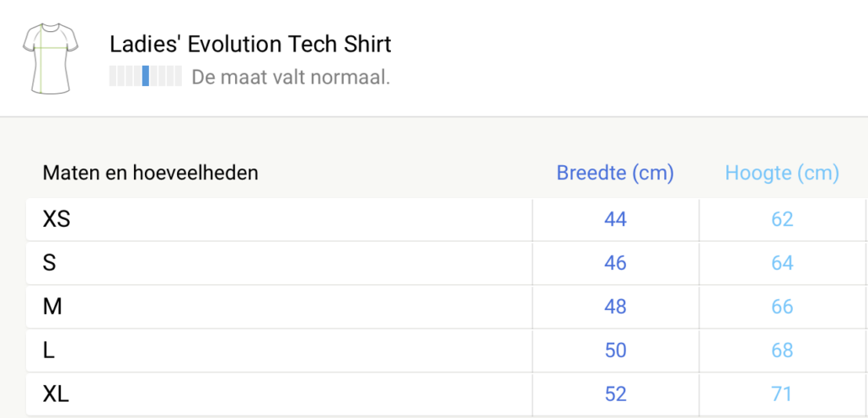The image size is (868, 418).
Task: Select the S size row
Action: click(x=447, y=264)
